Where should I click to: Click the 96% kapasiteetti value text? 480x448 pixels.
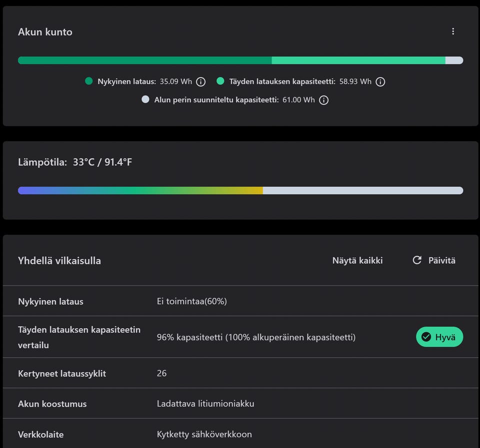pos(256,337)
